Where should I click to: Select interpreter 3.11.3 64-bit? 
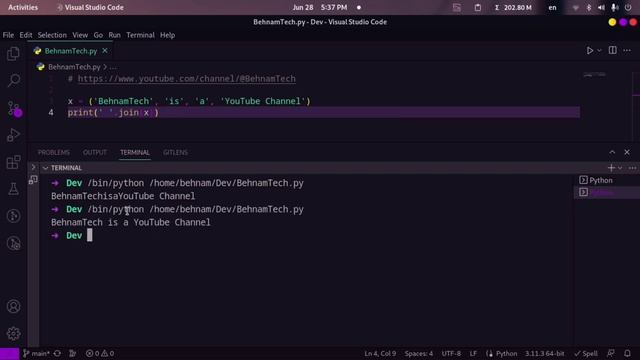click(x=544, y=353)
